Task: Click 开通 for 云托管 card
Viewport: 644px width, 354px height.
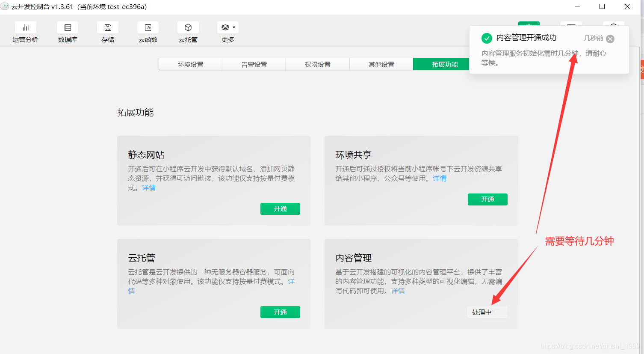Action: tap(280, 312)
